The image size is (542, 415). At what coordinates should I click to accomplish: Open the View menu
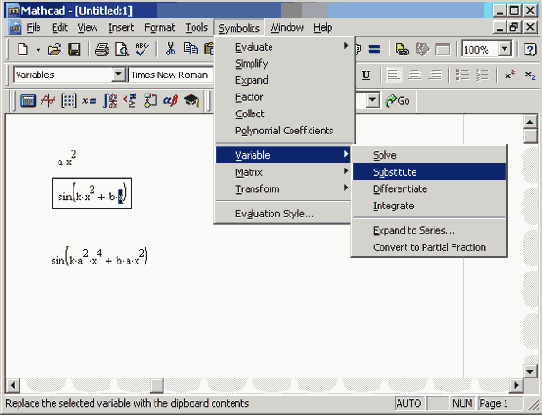point(87,27)
